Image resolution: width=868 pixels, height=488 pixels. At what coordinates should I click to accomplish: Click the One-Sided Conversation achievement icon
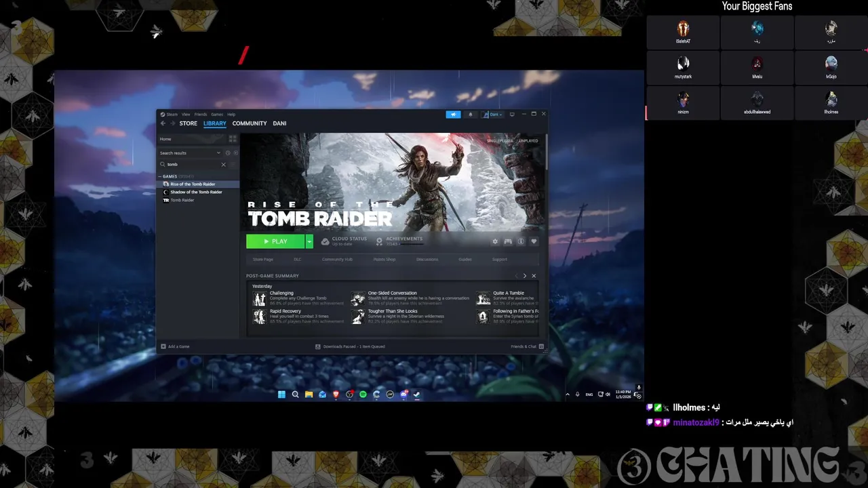(358, 298)
